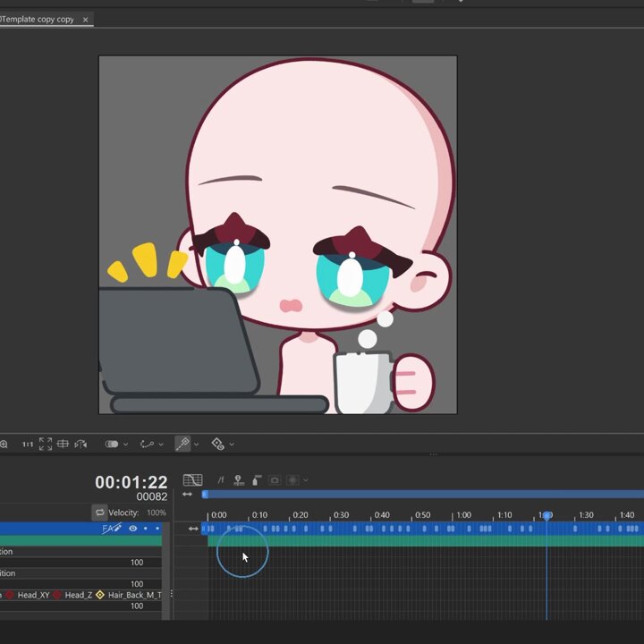Click the 00:01:22 timecode display

(131, 482)
